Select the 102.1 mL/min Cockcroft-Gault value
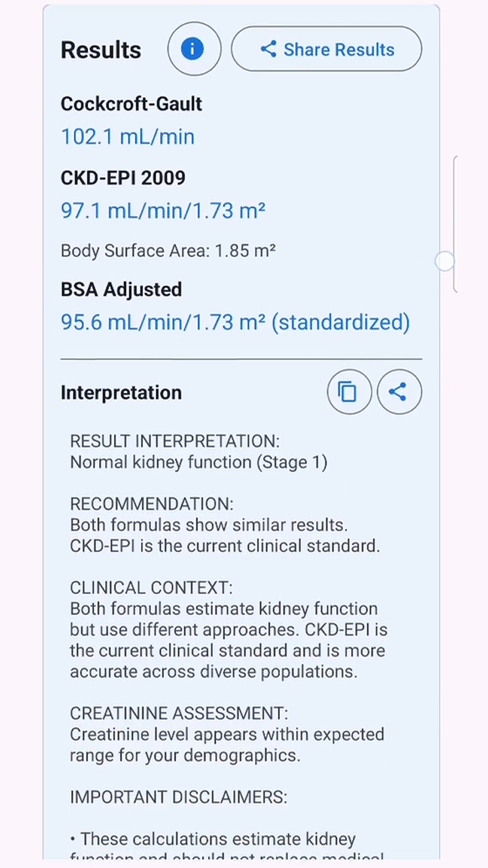Screen dimensions: 488x868 127,137
